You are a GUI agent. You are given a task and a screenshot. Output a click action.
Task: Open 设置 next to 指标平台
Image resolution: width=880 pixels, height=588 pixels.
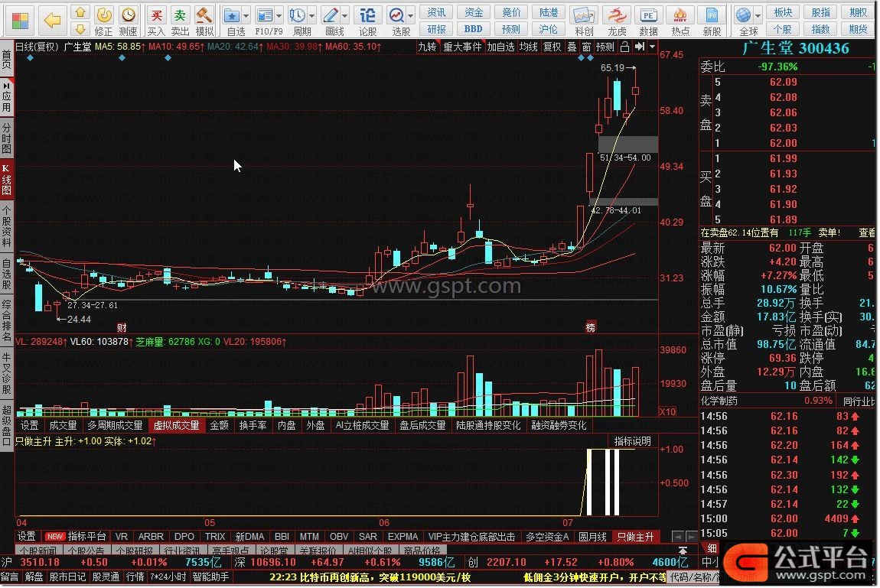(x=26, y=537)
